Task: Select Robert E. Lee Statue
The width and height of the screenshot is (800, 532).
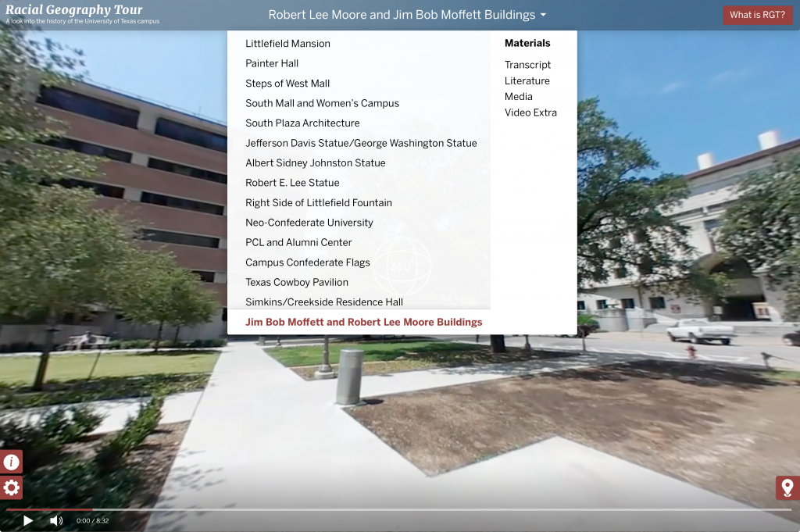Action: pyautogui.click(x=292, y=183)
